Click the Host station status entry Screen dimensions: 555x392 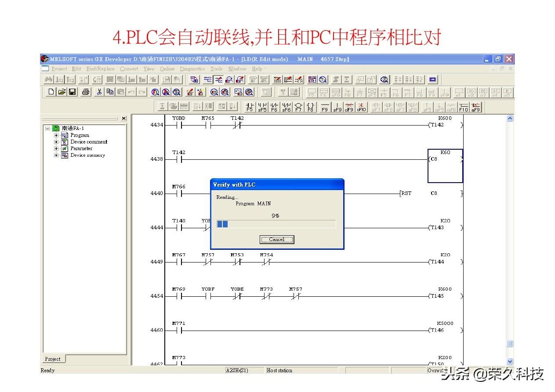(x=279, y=370)
